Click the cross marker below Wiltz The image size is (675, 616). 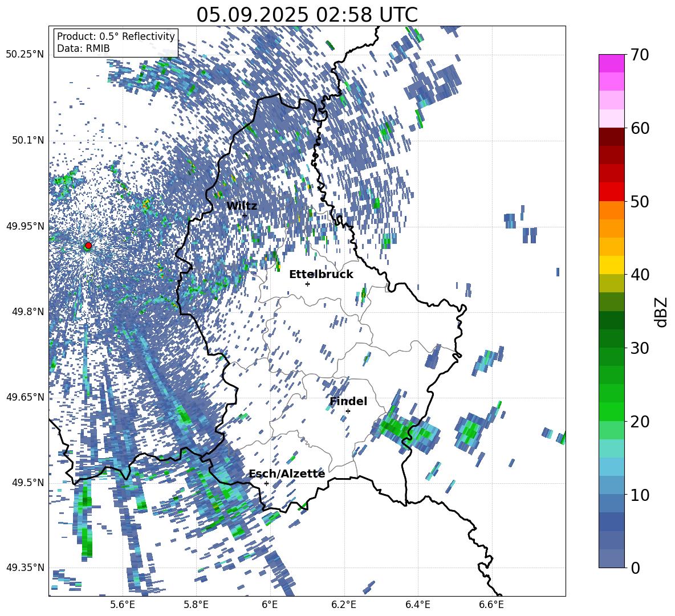coord(245,215)
